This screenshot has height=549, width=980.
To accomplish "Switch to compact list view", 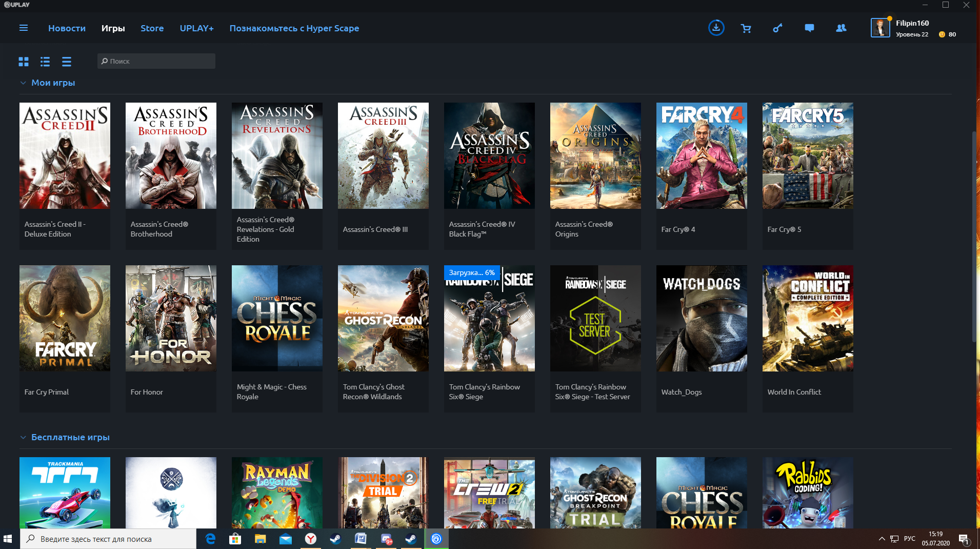I will (x=67, y=62).
